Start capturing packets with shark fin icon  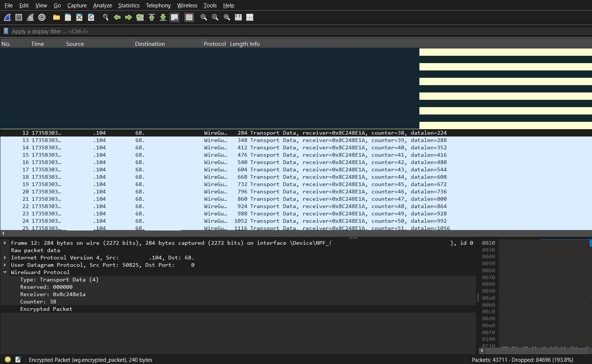coord(7,17)
